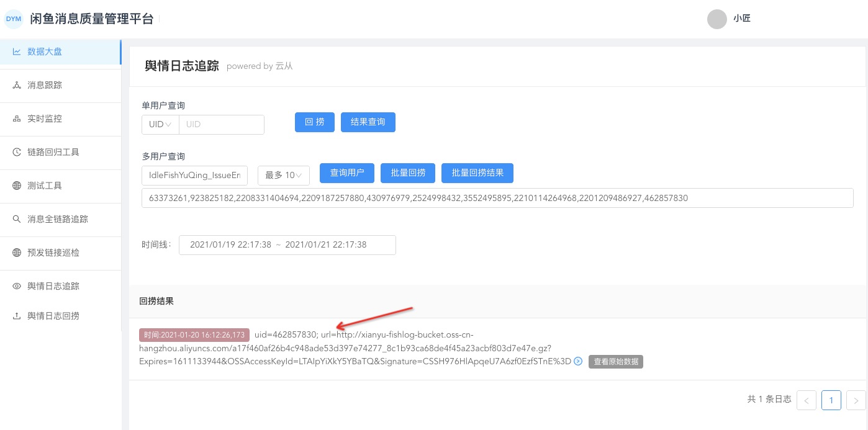Click the 单用户查询 label
The image size is (868, 430).
[163, 105]
